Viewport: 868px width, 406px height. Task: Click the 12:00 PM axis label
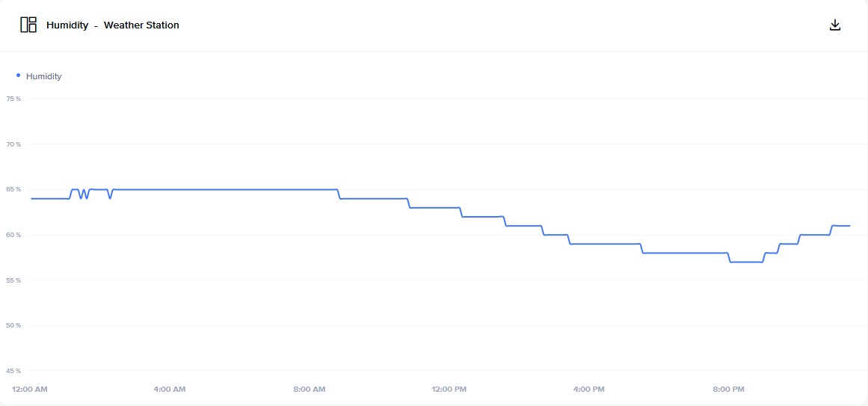[449, 390]
